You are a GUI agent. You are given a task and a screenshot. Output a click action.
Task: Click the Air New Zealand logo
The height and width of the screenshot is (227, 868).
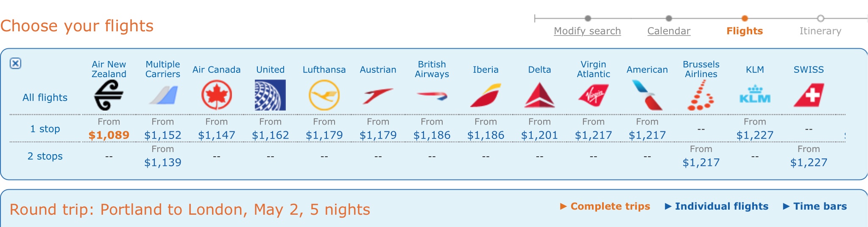pos(109,95)
